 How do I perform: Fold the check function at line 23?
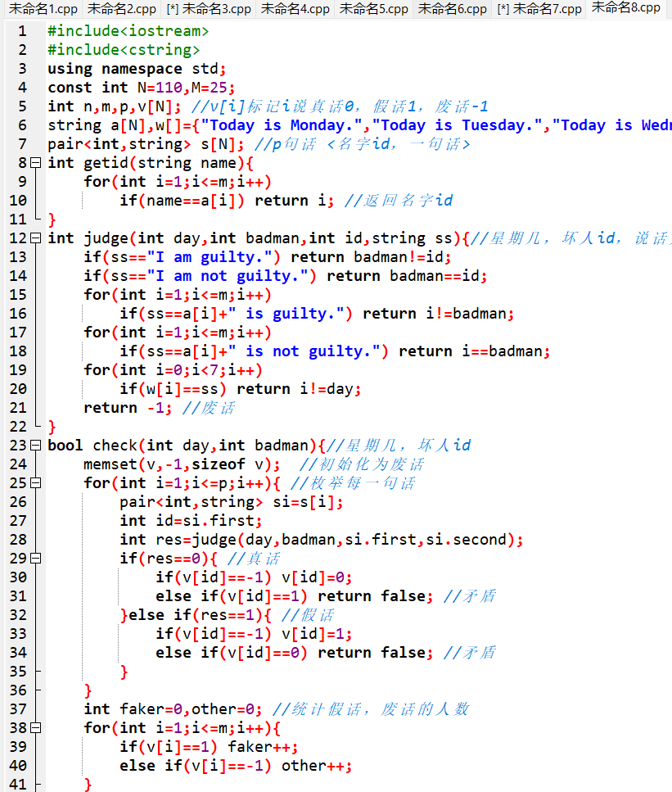click(x=35, y=446)
